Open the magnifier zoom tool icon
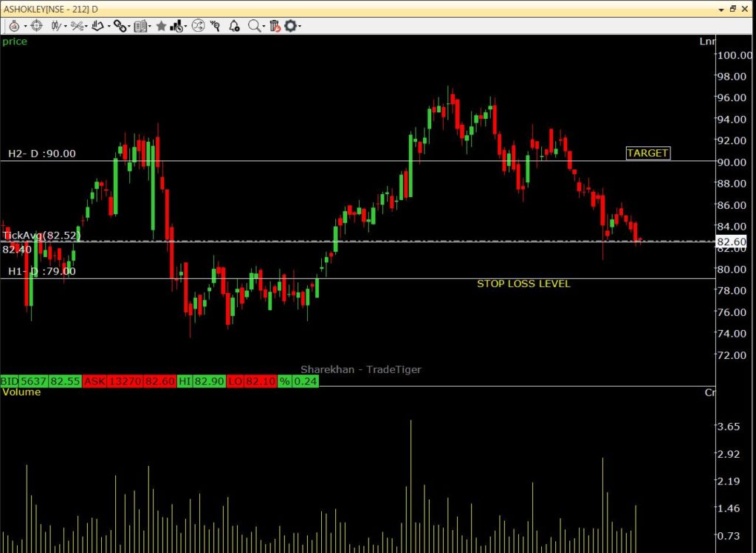Image resolution: width=756 pixels, height=553 pixels. (253, 26)
